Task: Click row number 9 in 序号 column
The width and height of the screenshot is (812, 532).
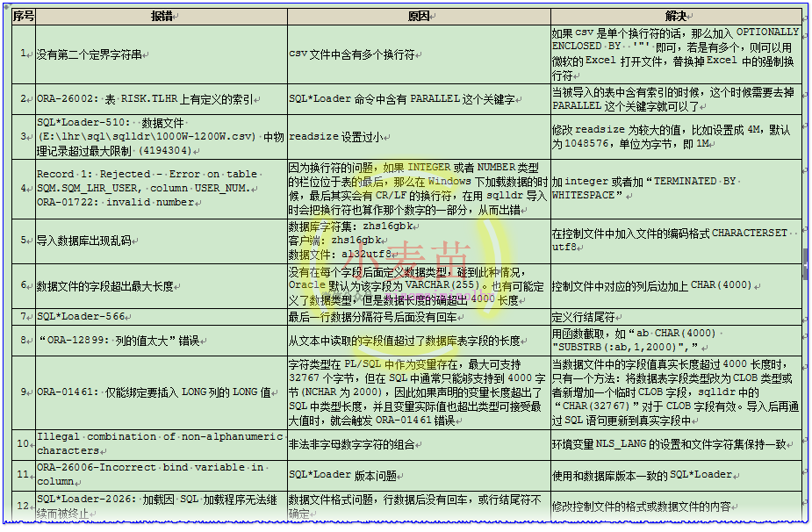Action: pyautogui.click(x=24, y=392)
